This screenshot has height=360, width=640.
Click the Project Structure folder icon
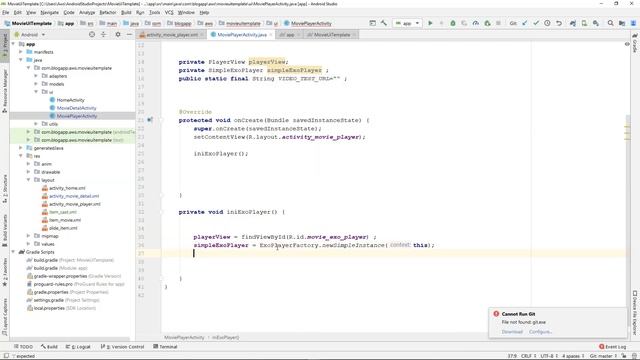point(622,23)
